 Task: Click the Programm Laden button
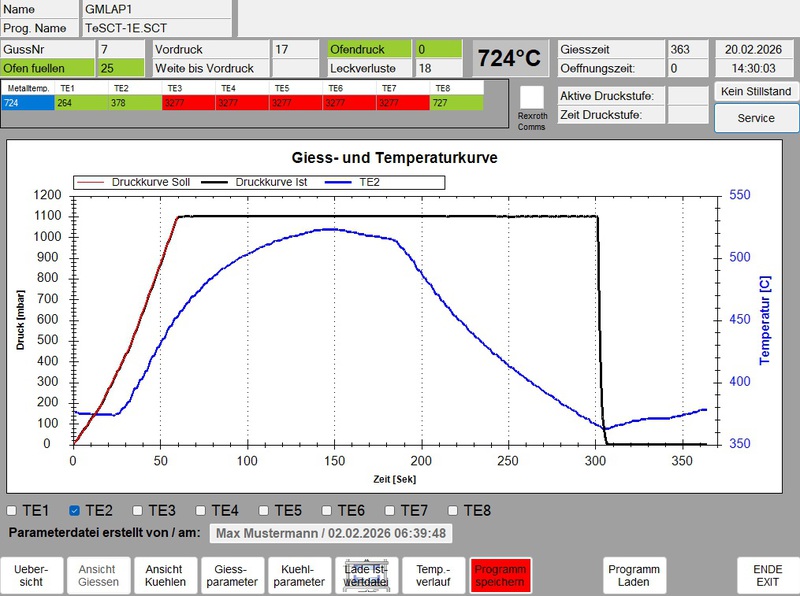(634, 575)
